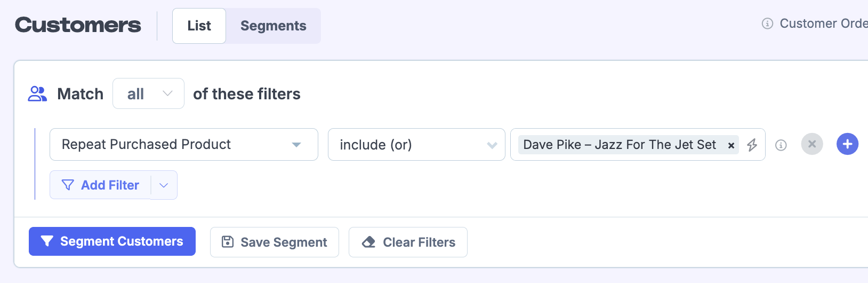Screen dimensions: 868x283
Task: Click inside the product selection field
Action: [x=742, y=145]
